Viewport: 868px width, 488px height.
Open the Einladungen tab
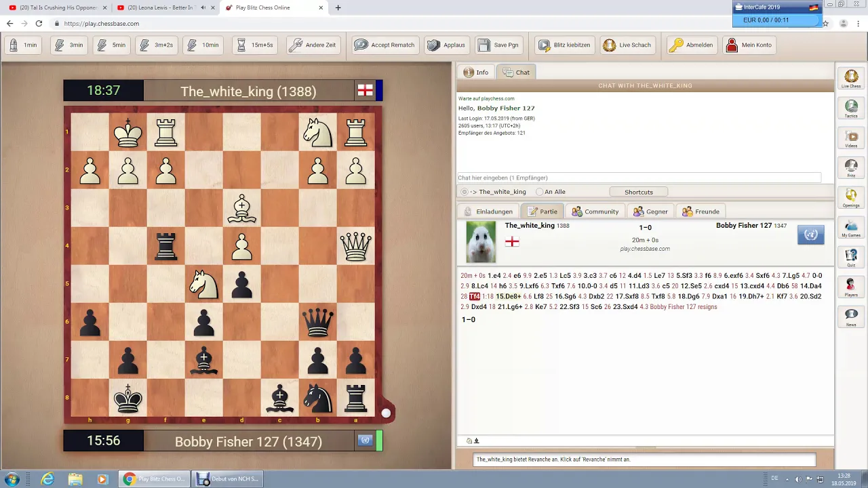488,211
